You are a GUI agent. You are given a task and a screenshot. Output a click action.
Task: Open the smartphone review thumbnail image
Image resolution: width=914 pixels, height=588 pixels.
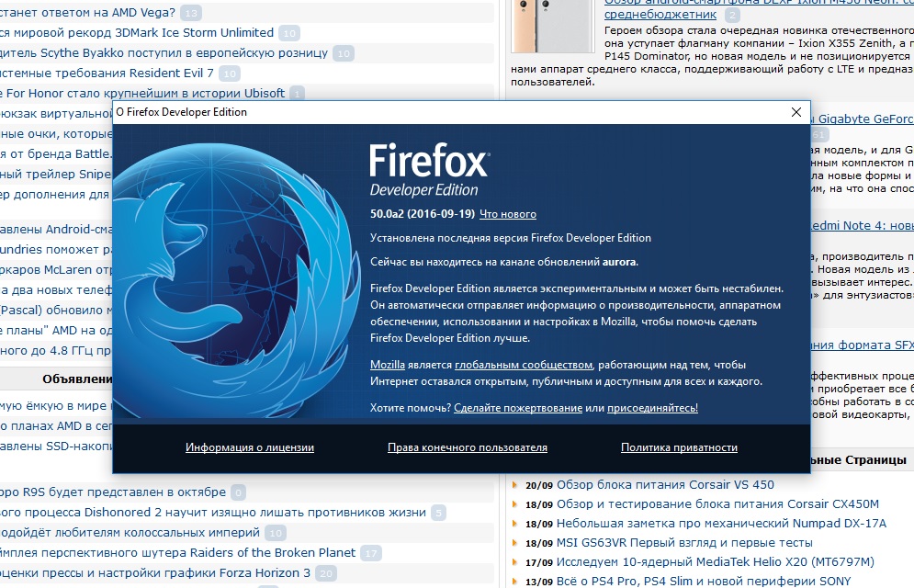coord(553,27)
